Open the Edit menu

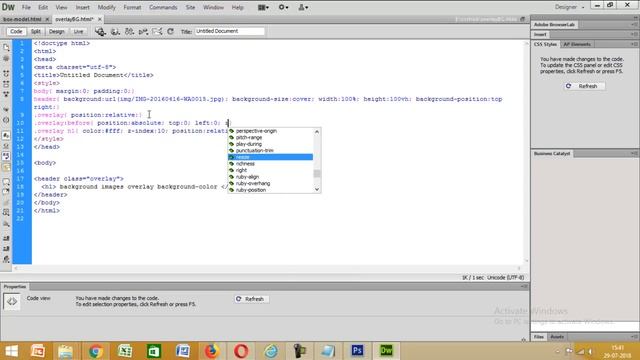(43, 7)
